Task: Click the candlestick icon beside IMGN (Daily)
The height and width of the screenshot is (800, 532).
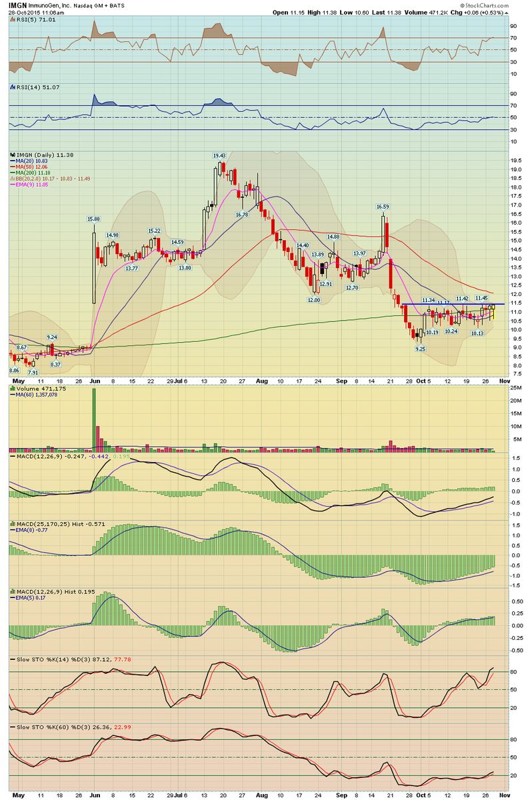Action: pos(11,154)
